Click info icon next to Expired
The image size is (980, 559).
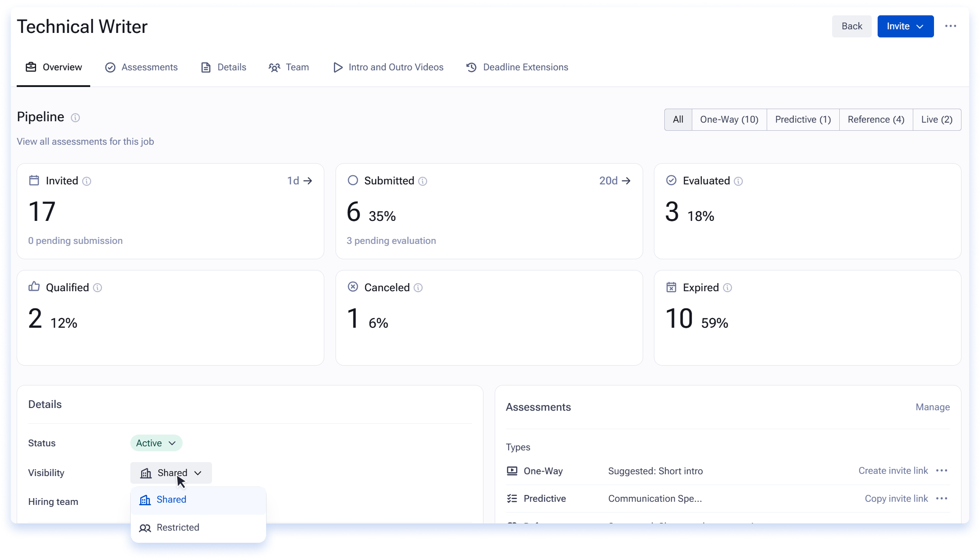point(727,288)
